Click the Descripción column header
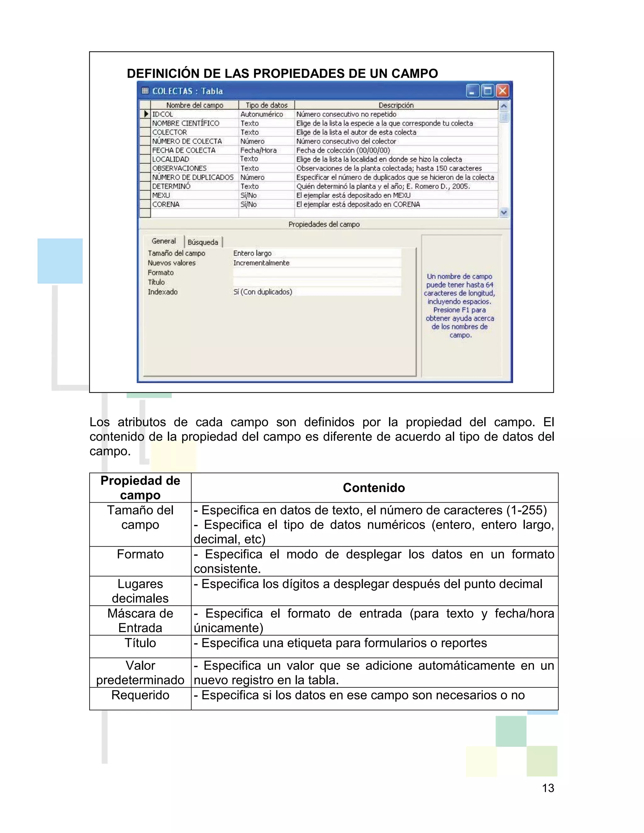This screenshot has width=644, height=833. click(x=396, y=105)
